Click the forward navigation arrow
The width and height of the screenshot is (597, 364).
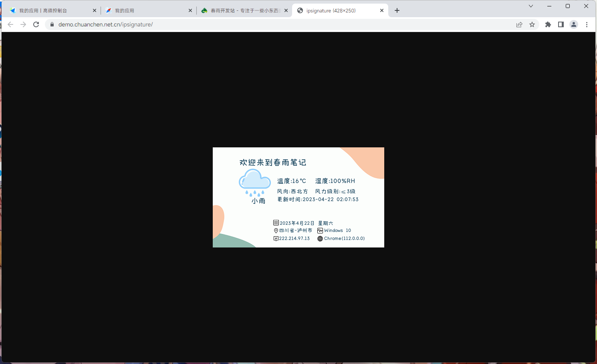pyautogui.click(x=23, y=24)
